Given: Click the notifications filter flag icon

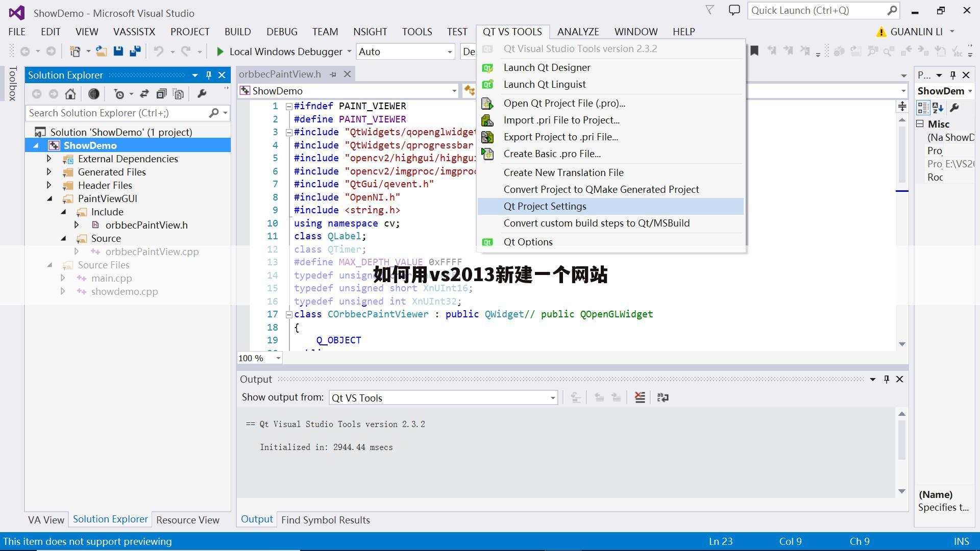Looking at the screenshot, I should click(x=709, y=10).
